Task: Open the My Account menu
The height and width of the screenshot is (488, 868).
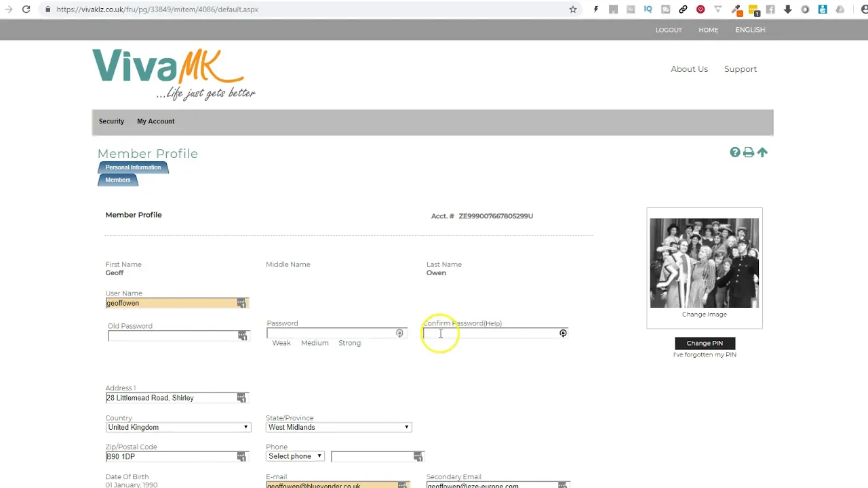Action: click(x=155, y=121)
